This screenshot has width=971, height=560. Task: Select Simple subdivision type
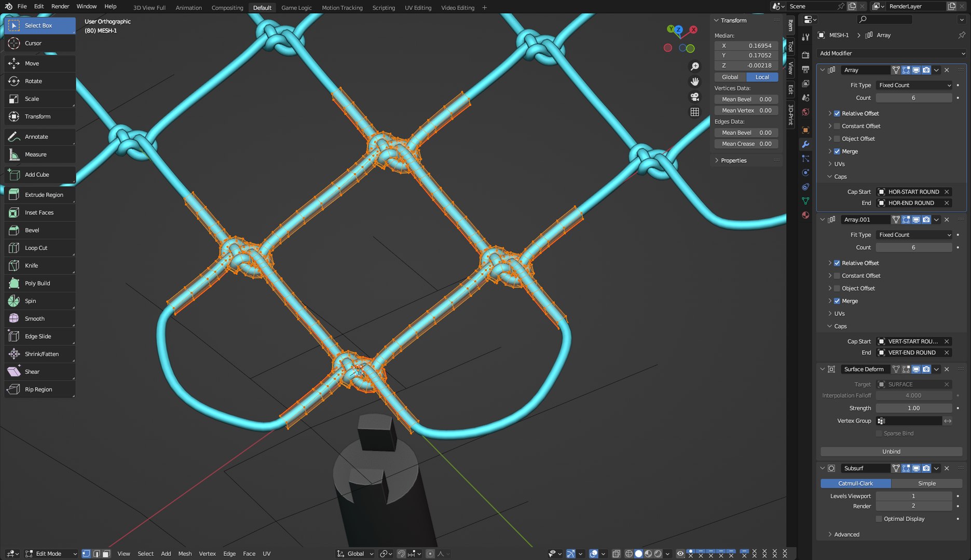(x=926, y=483)
